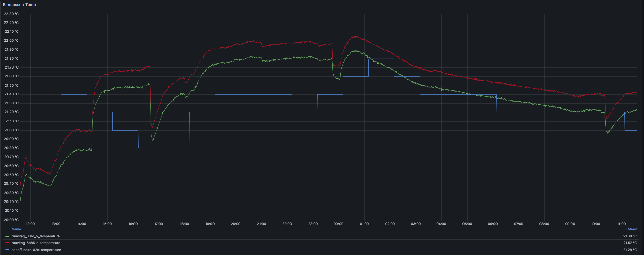
Task: Click the 21.28 °C mean value
Action: [630, 250]
